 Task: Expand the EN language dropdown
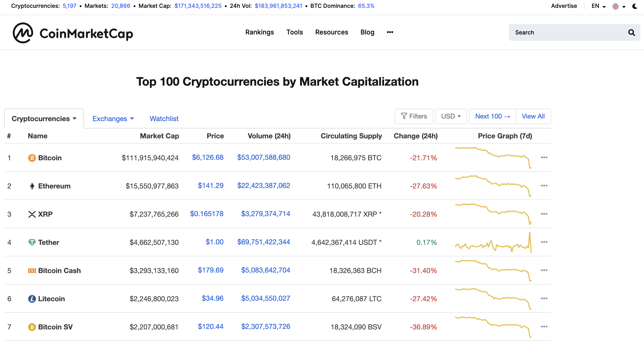(x=599, y=6)
